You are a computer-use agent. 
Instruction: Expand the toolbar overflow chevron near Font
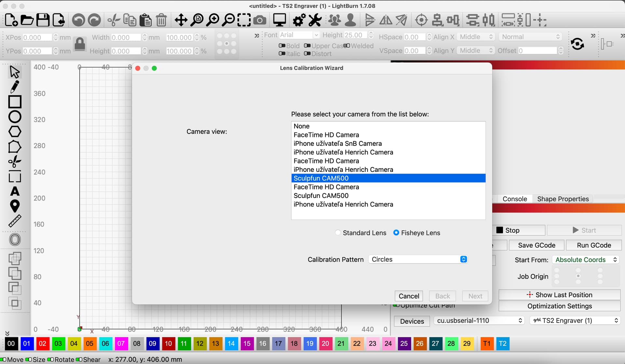[257, 35]
